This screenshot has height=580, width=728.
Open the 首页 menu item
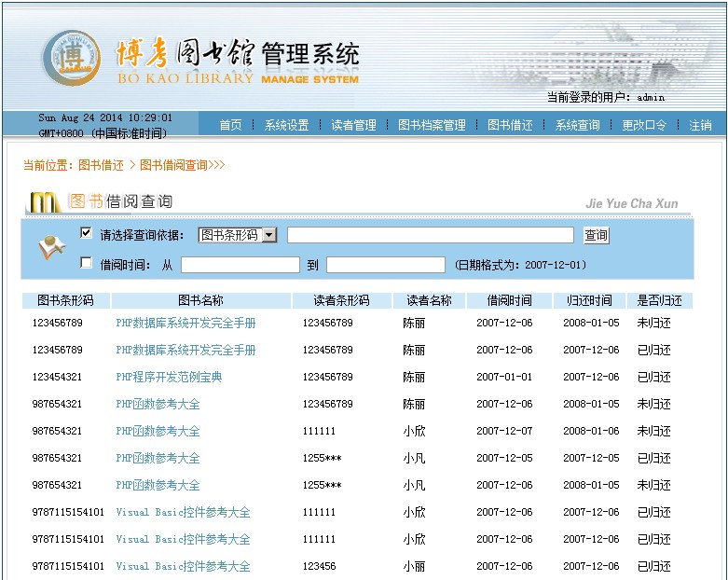(x=230, y=125)
